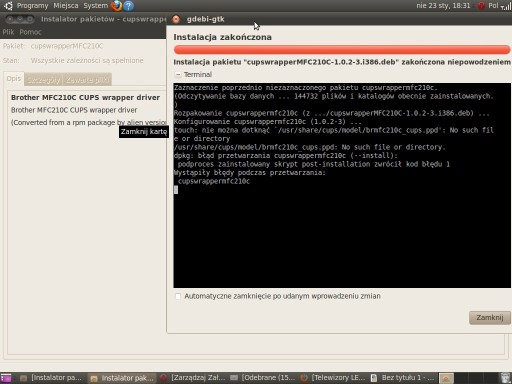Click the package name cupswrapperMFC210C field value
The width and height of the screenshot is (512, 384).
67,46
